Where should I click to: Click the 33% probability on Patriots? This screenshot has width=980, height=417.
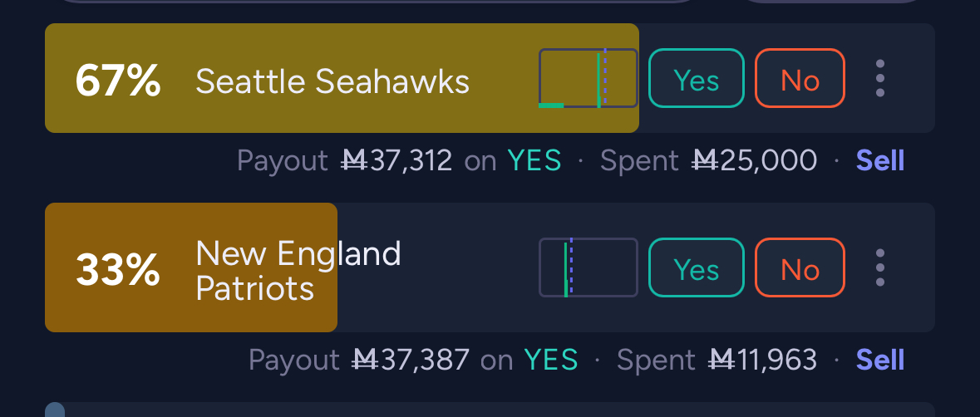coord(117,270)
